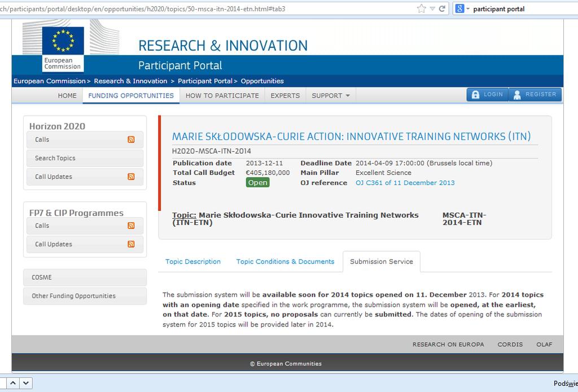Switch to Topic Conditions & Documents tab
The image size is (578, 392).
[285, 262]
